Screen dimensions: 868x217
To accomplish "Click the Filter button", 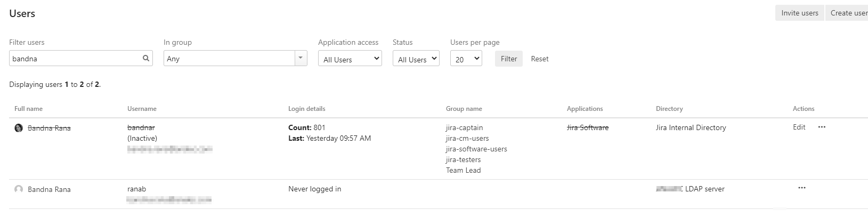I will click(x=509, y=59).
